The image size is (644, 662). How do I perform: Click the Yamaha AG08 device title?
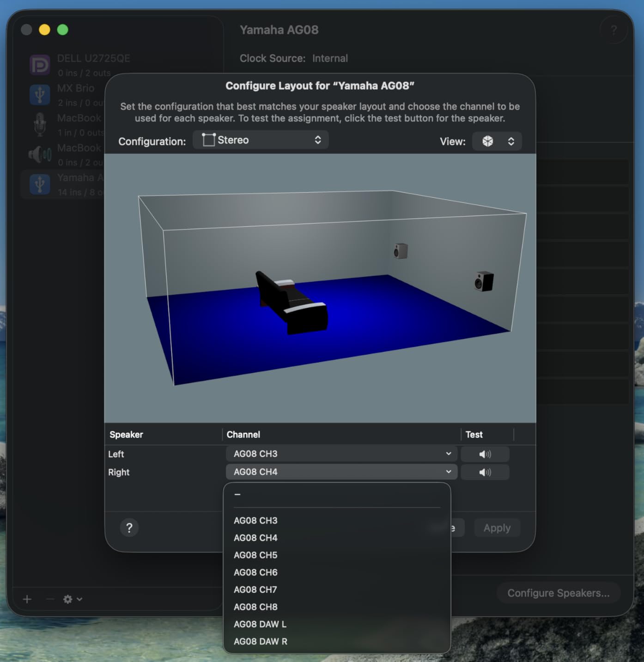[x=279, y=30]
